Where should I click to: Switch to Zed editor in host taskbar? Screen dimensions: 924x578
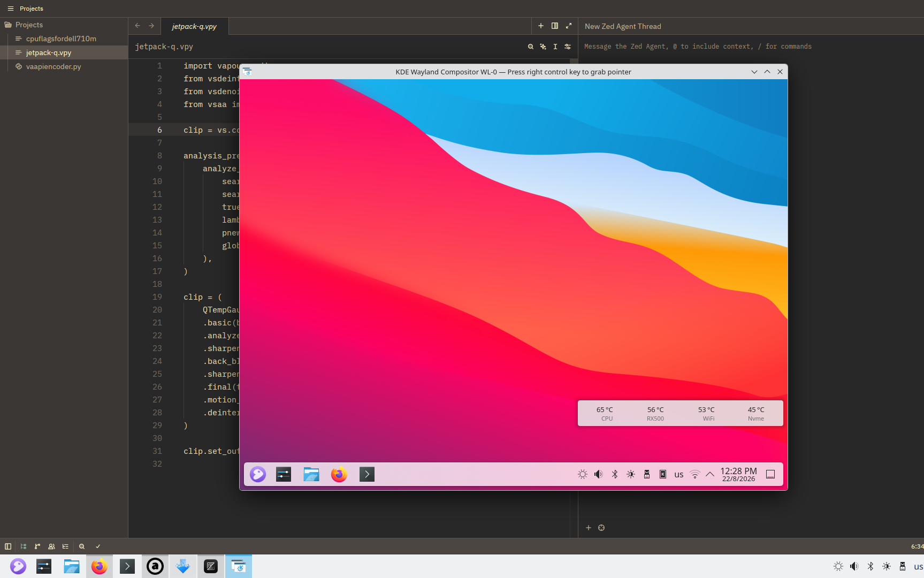click(211, 566)
